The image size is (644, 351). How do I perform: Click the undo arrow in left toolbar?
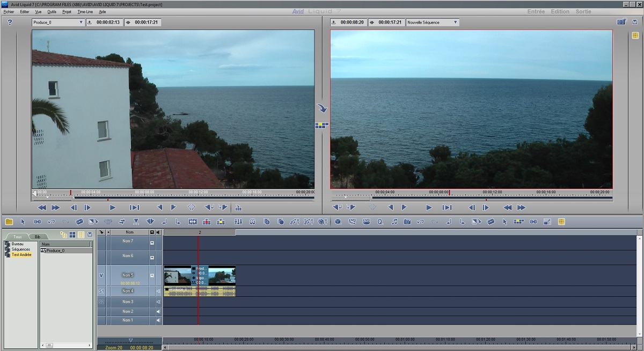[52, 221]
